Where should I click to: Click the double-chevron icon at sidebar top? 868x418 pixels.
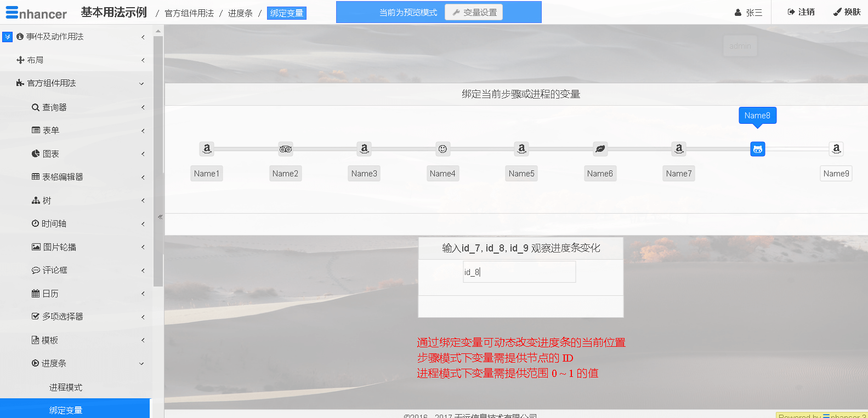pyautogui.click(x=7, y=37)
